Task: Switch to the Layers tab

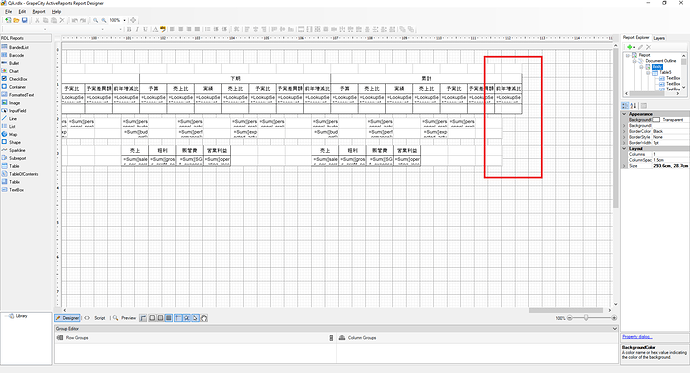Action: [659, 38]
